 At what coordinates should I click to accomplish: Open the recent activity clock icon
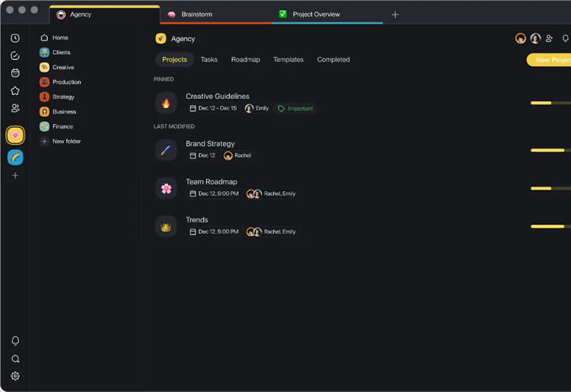(x=15, y=38)
